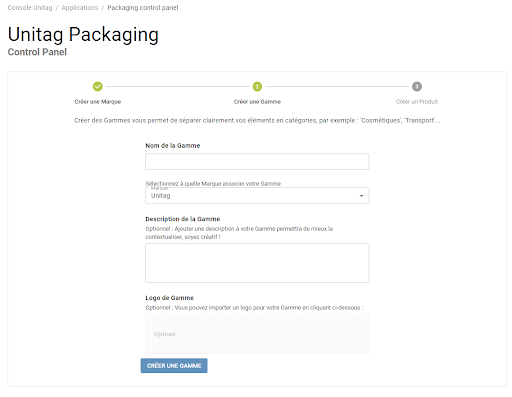Open the Console Unitag breadcrumb link
The image size is (512, 397).
click(30, 8)
